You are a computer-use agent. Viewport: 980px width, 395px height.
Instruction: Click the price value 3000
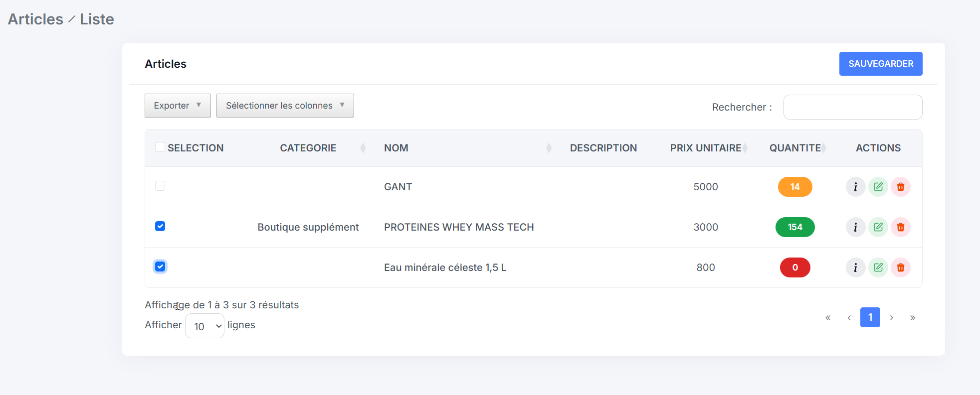pyautogui.click(x=706, y=227)
